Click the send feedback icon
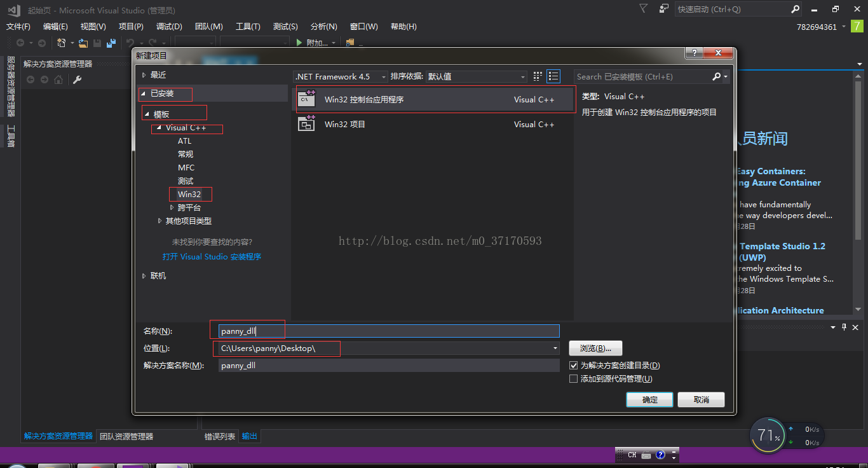 [664, 8]
